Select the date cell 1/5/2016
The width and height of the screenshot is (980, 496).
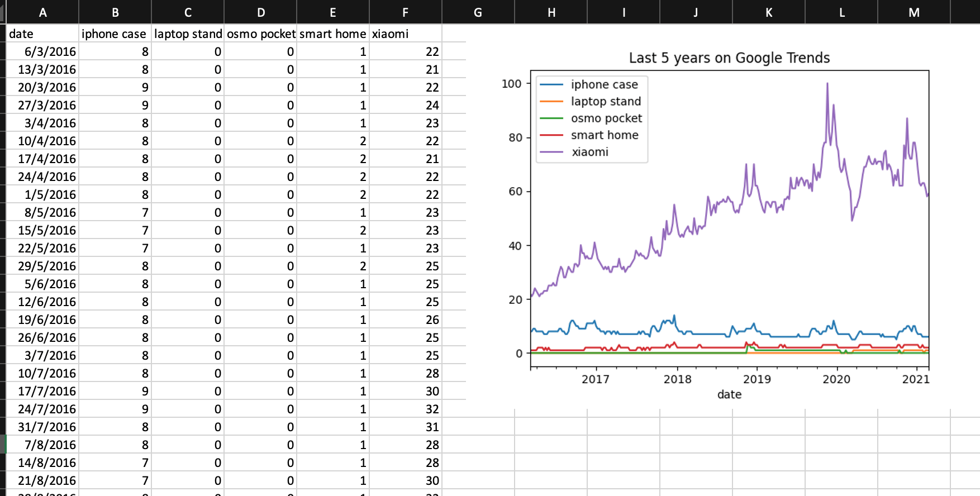coord(42,194)
